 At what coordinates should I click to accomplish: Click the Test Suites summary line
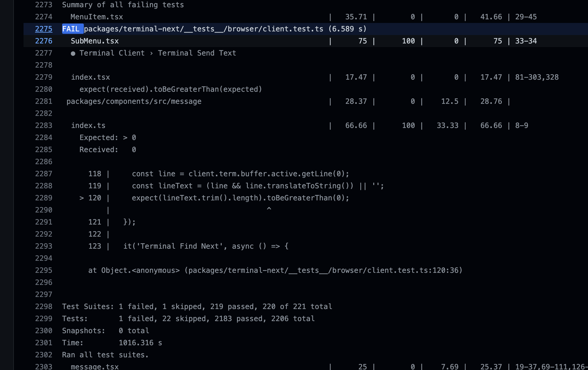(x=197, y=307)
